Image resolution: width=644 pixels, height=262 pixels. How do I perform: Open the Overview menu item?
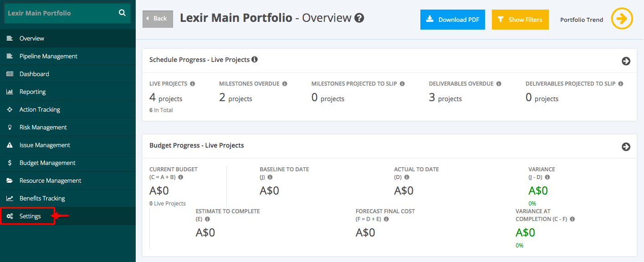[x=68, y=38]
